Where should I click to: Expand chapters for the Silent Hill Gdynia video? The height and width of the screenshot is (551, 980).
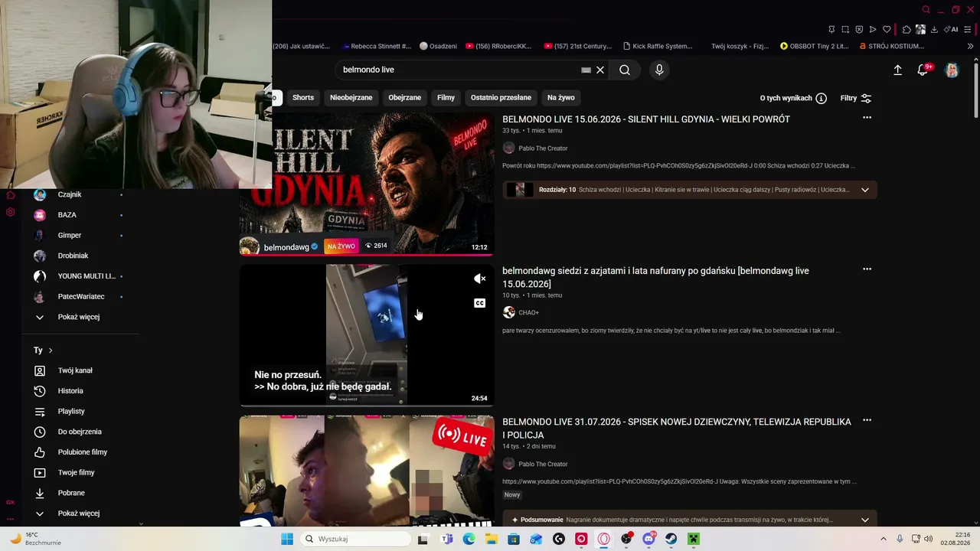[x=865, y=190]
